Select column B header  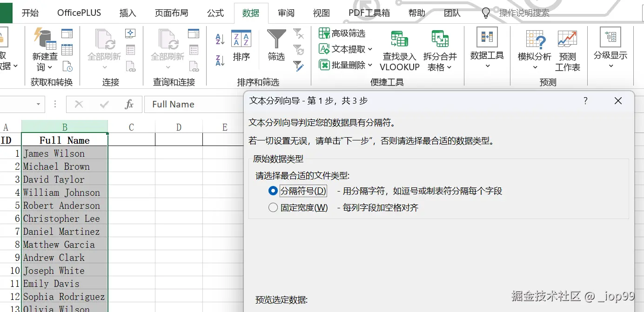(x=65, y=127)
